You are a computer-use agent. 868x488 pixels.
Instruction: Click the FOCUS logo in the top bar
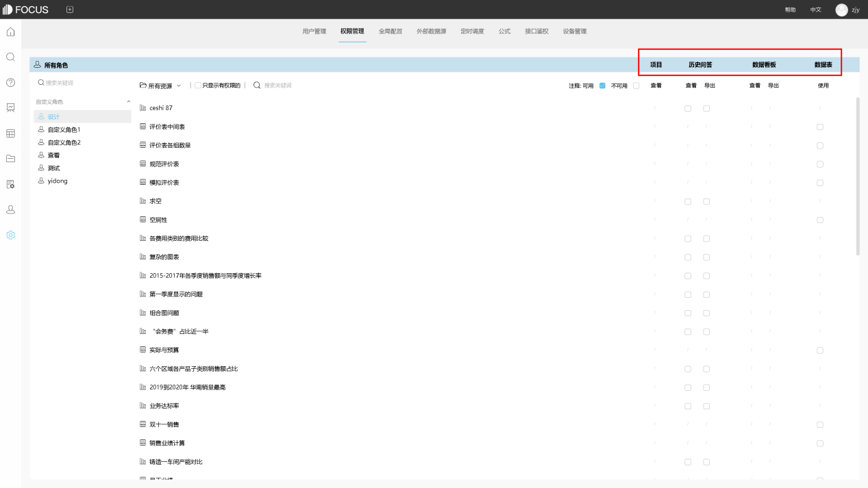coord(26,10)
